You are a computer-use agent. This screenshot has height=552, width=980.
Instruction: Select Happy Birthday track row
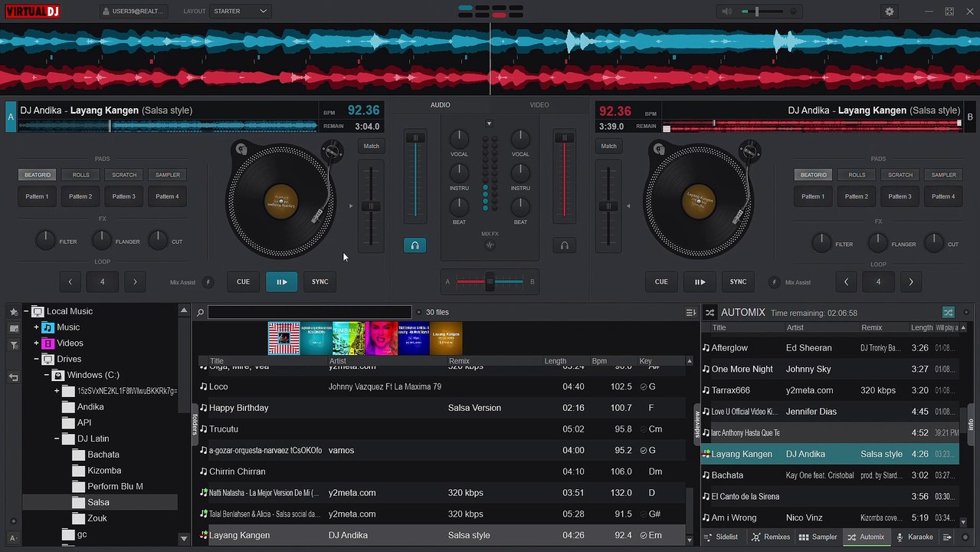[442, 408]
